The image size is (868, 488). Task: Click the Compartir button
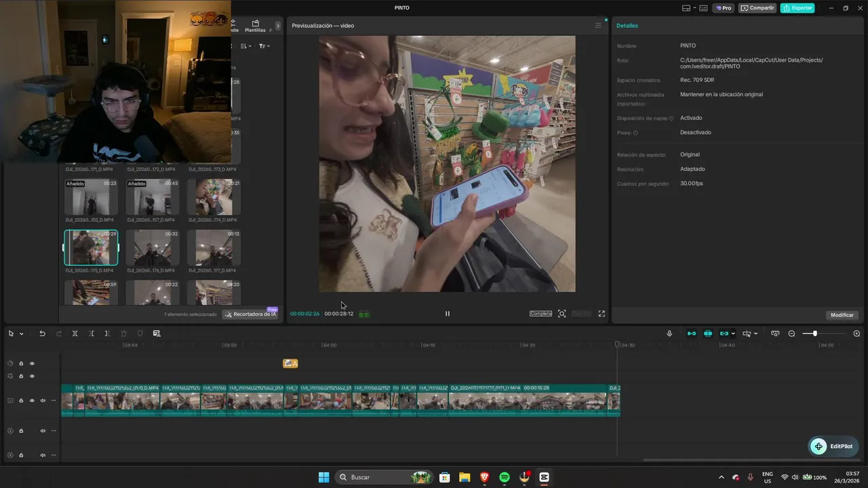(757, 8)
